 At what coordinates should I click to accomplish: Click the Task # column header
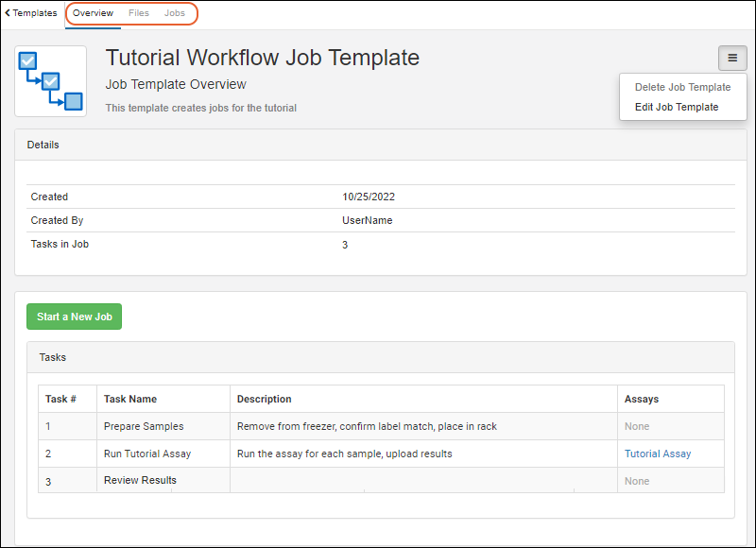pyautogui.click(x=60, y=399)
